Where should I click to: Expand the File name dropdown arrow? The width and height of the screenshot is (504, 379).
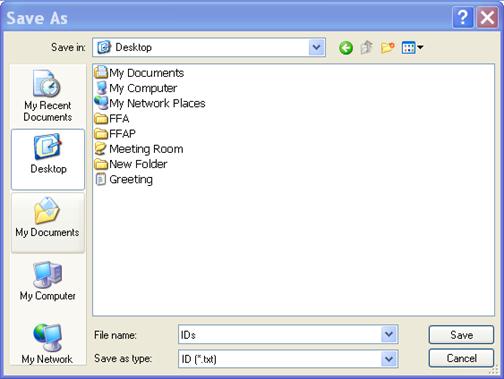389,334
